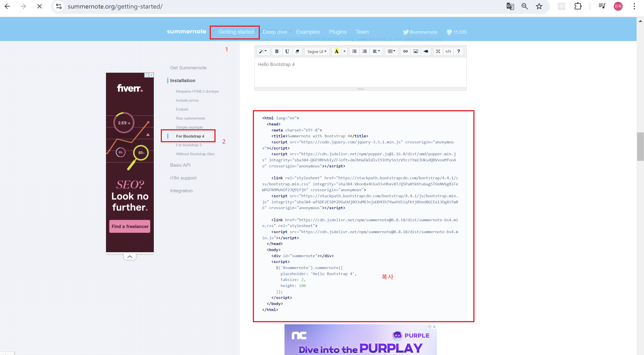The width and height of the screenshot is (644, 355).
Task: Click the summernote logo
Action: click(x=187, y=31)
